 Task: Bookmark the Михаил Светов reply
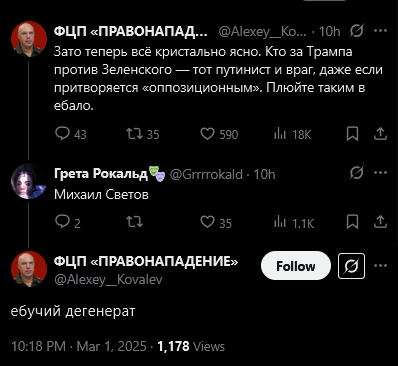point(352,222)
